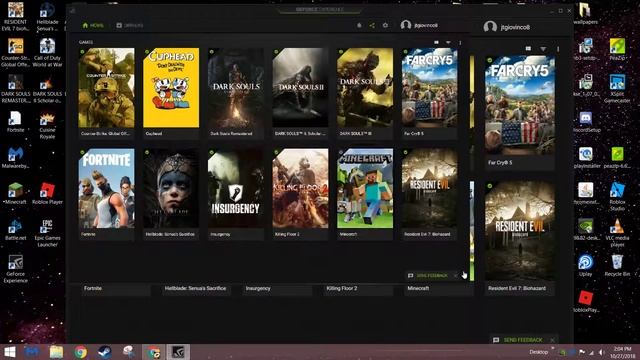Click Hellblade: Senua's Sacrifice label in bottom strip
Viewport: 640px width, 360px height.
click(x=195, y=288)
